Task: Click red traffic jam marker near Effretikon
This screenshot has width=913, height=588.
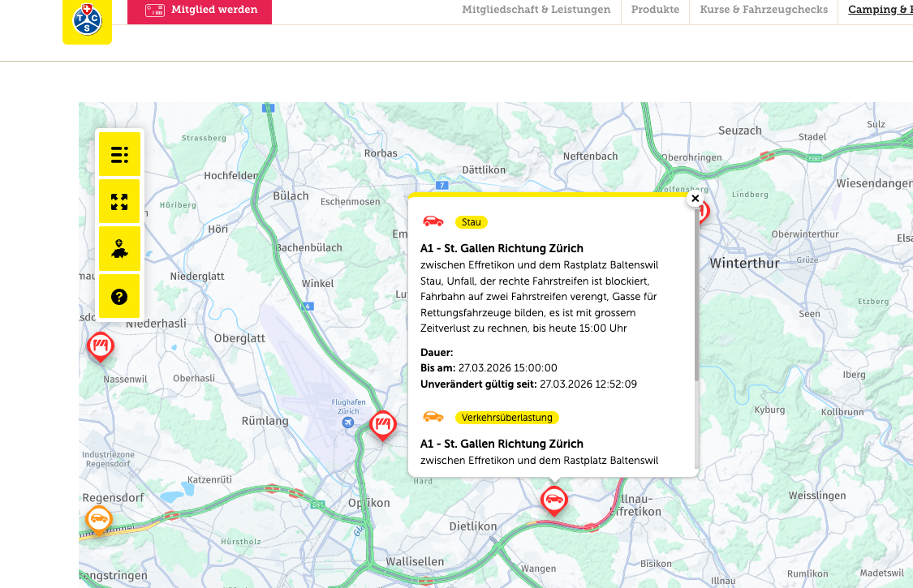Action: (x=553, y=499)
